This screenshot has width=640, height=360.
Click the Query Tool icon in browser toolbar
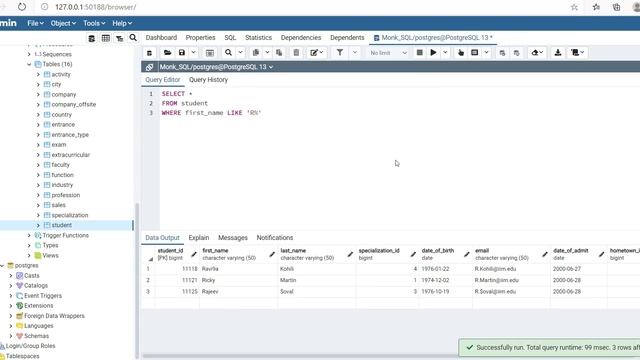click(91, 38)
